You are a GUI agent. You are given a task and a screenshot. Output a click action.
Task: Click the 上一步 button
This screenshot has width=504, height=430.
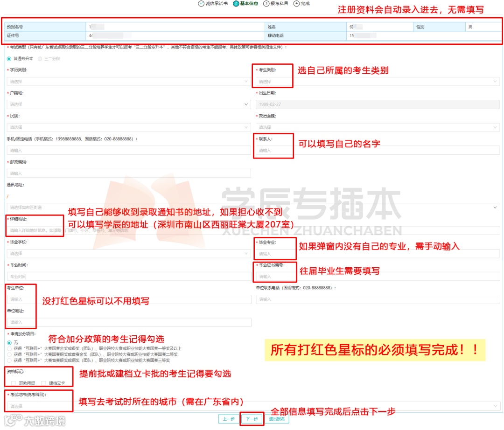(229, 419)
